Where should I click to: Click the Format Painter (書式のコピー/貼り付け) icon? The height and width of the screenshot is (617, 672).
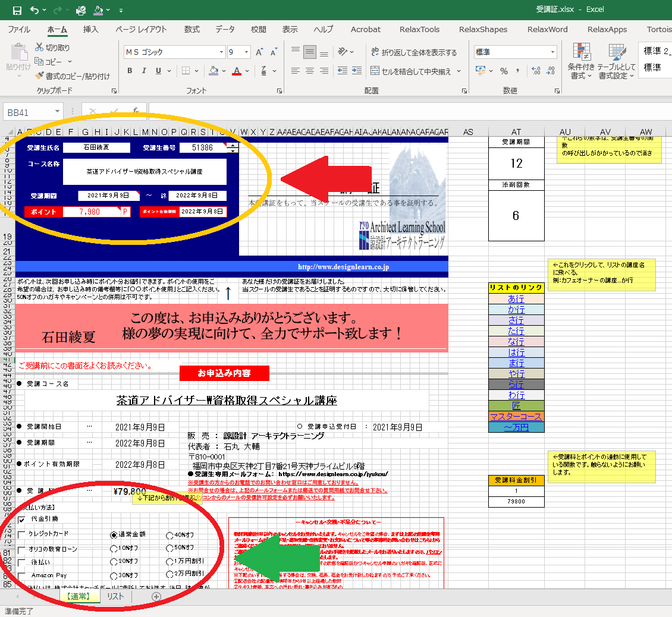point(39,76)
